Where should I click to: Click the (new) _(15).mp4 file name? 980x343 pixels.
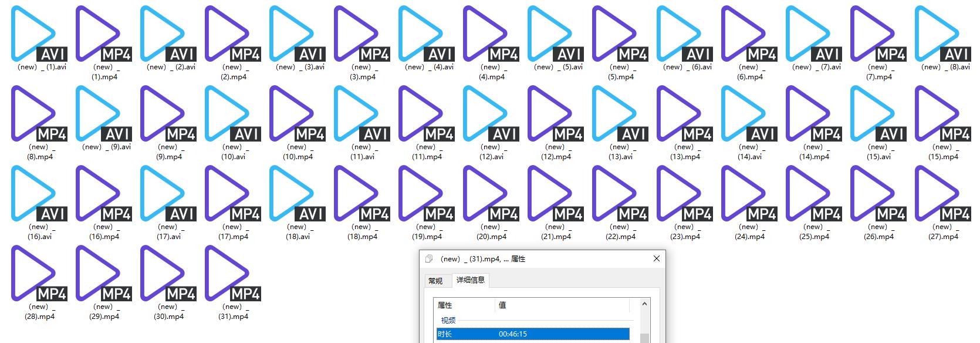(x=942, y=152)
